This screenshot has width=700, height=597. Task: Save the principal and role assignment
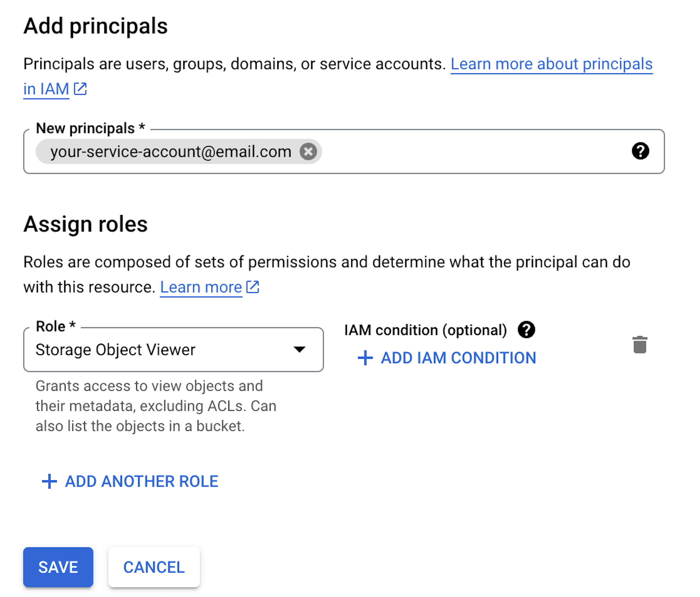58,567
